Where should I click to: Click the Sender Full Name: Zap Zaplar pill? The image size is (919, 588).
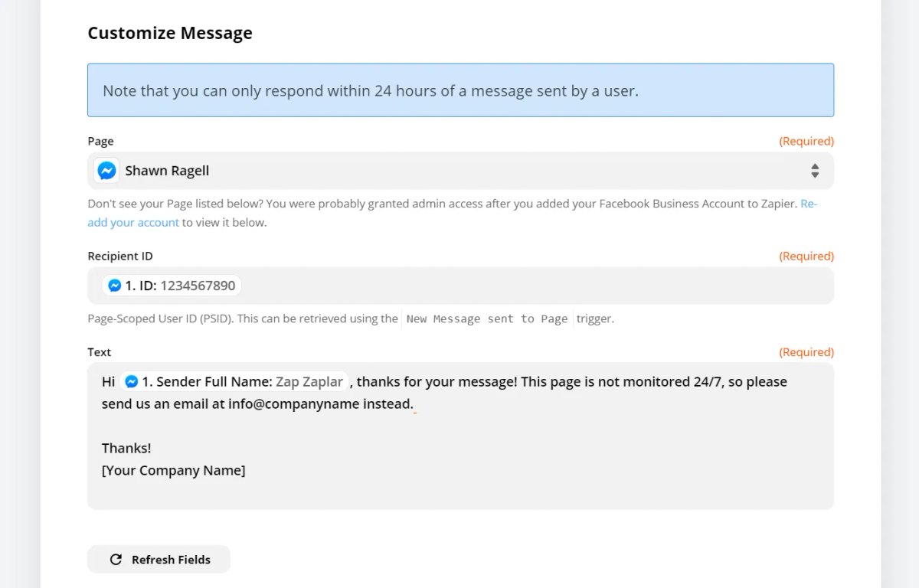click(x=234, y=381)
